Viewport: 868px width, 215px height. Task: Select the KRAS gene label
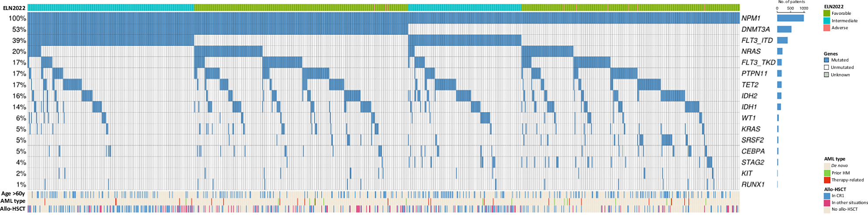coord(751,129)
